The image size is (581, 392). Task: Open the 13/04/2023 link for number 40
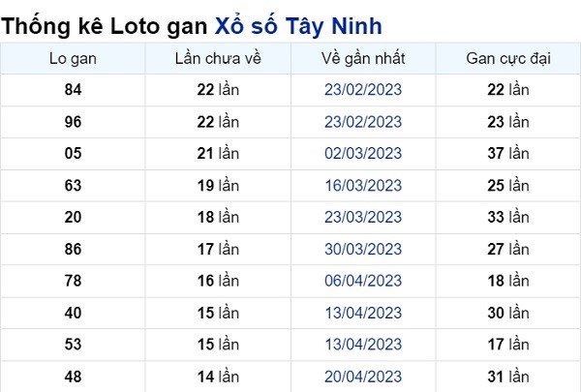click(363, 313)
